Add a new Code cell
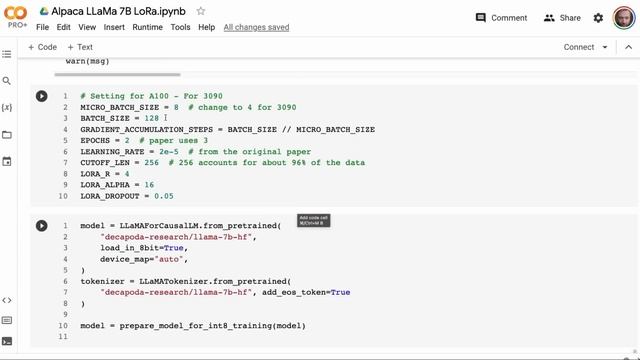The height and width of the screenshot is (360, 640). point(42,47)
